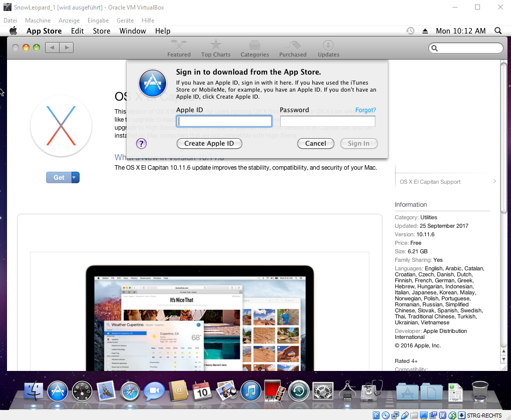The image size is (511, 420).
Task: Click the El Capitan X app icon
Action: 61,126
